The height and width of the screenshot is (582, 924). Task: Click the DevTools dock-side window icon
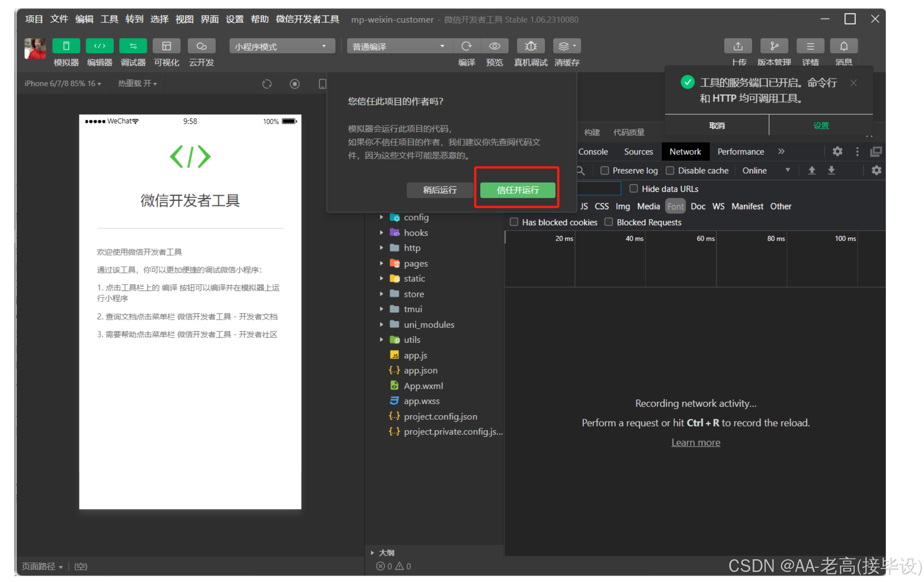[876, 151]
